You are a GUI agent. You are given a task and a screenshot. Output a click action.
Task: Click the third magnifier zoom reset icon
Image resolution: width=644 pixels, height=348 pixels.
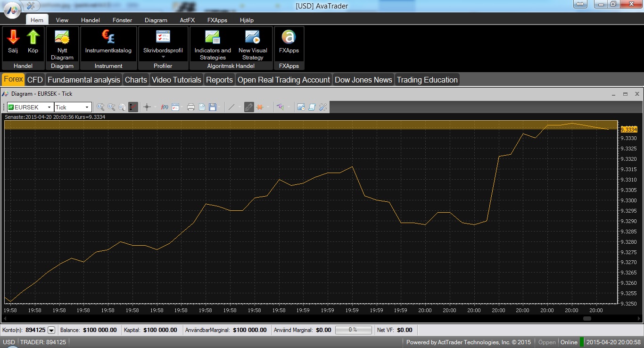pyautogui.click(x=122, y=107)
